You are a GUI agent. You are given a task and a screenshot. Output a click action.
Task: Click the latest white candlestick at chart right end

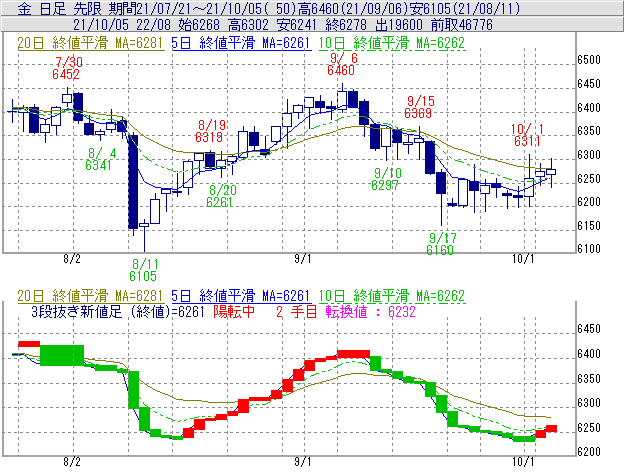[551, 172]
